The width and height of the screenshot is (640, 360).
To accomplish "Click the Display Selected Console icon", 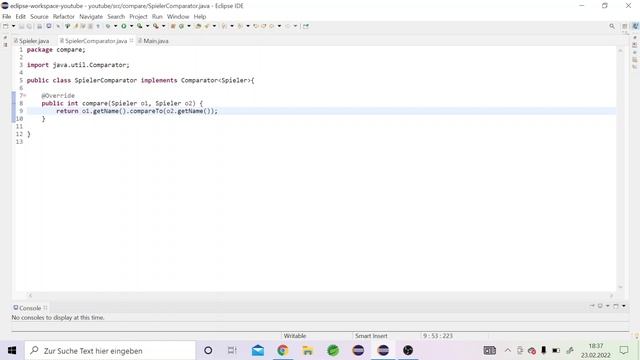I will click(600, 306).
